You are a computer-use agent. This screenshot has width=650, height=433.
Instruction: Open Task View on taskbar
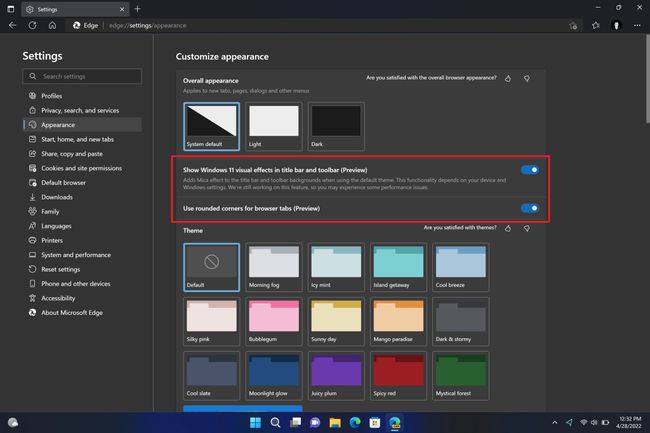[x=296, y=423]
